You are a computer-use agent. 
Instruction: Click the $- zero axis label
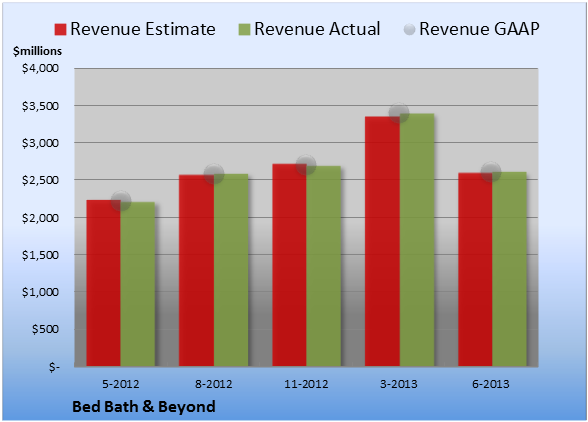[54, 367]
